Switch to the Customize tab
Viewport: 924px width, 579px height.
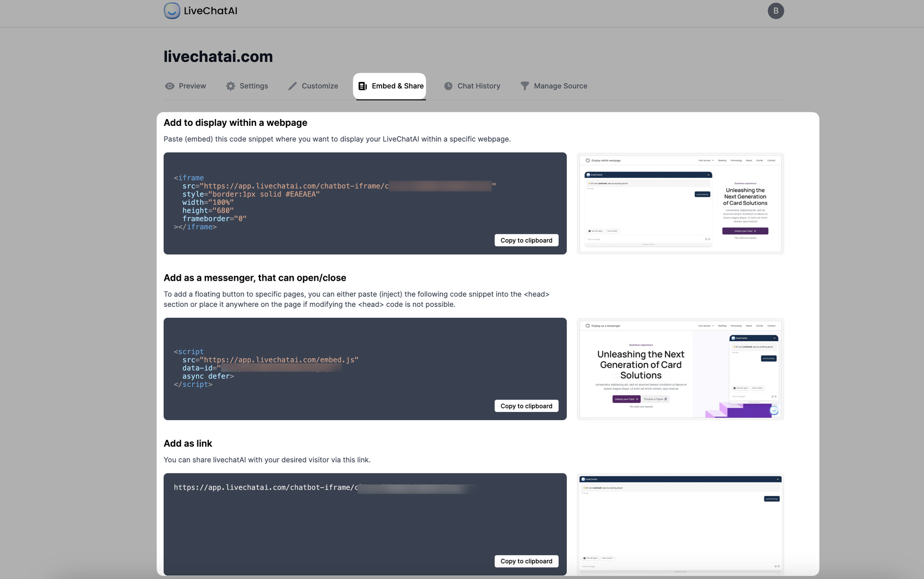(x=320, y=86)
